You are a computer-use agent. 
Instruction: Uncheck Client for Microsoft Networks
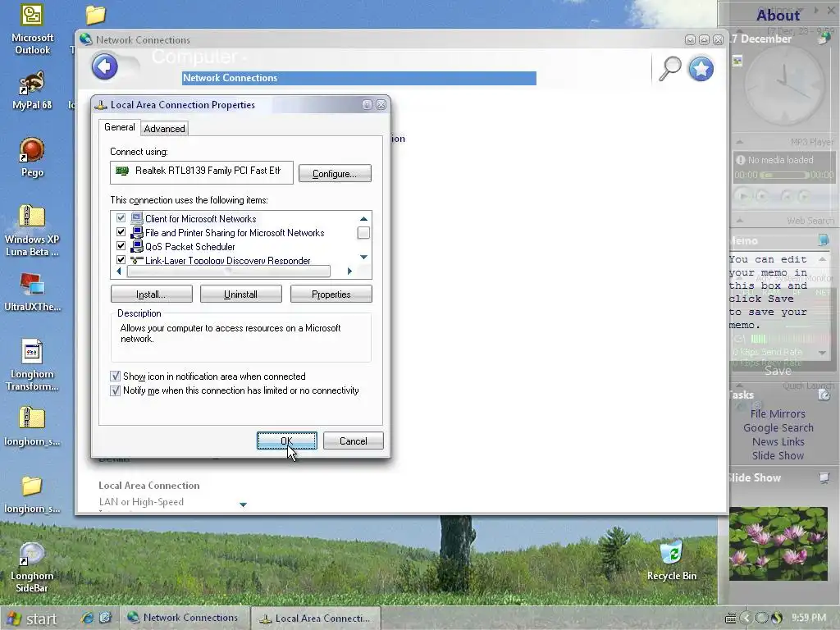121,218
